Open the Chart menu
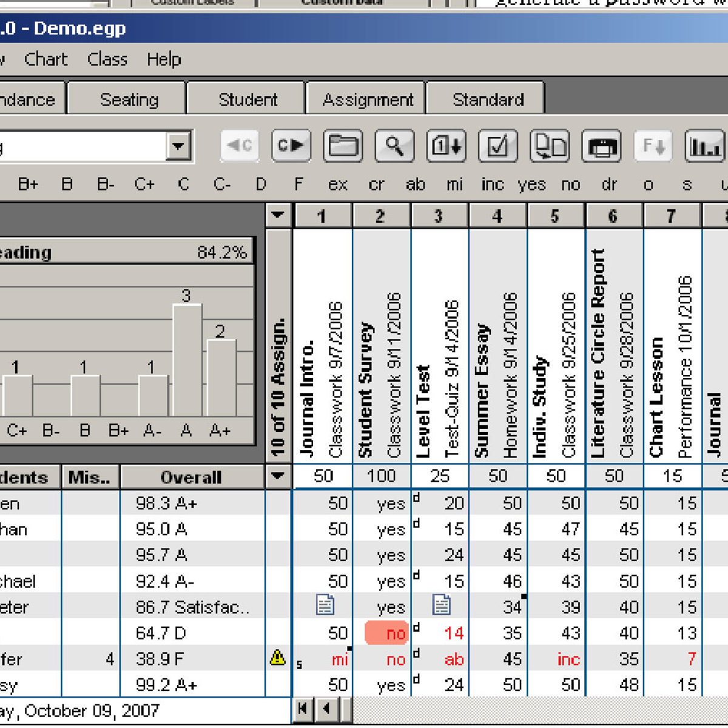This screenshot has width=728, height=728. 46,59
